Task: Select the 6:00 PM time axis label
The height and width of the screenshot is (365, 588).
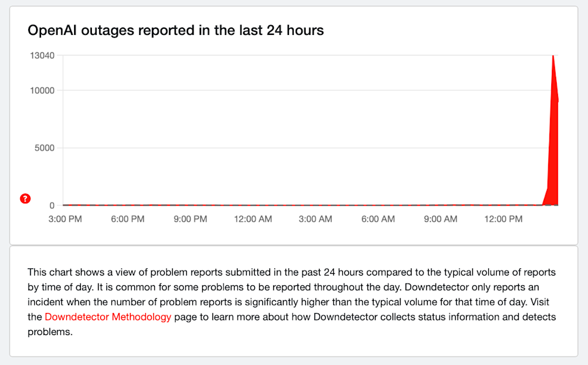Action: [x=127, y=219]
